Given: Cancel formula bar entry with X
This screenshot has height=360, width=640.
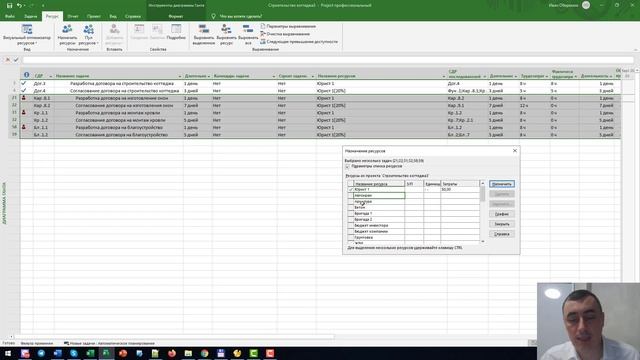Looking at the screenshot, I should 7,60.
